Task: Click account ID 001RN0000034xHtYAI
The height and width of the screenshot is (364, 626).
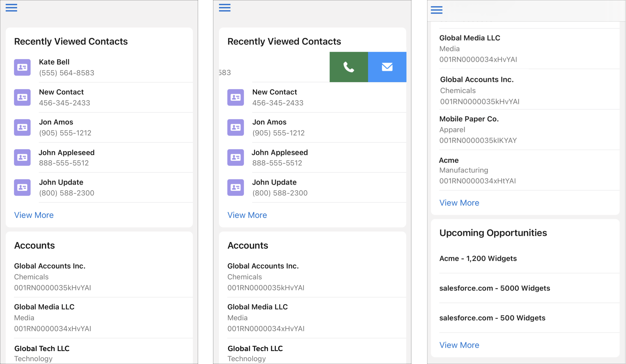Action: pos(478,181)
